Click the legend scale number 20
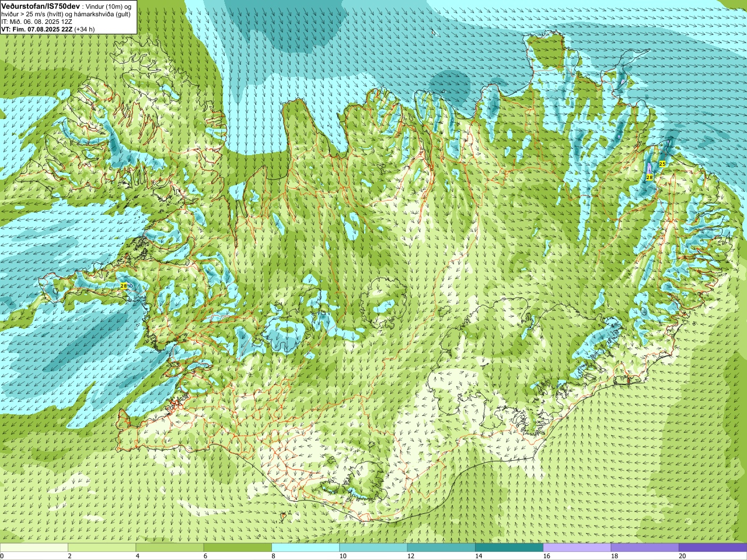Image resolution: width=747 pixels, height=560 pixels. pos(682,556)
